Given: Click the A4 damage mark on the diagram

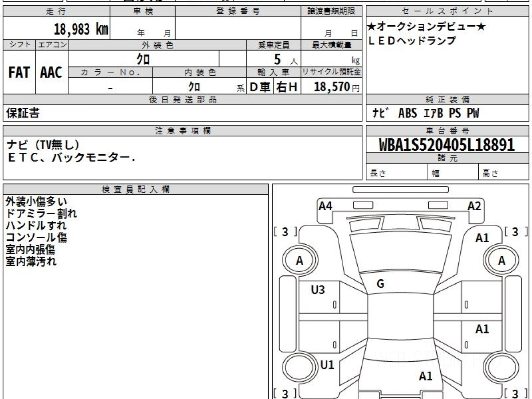Looking at the screenshot, I should pyautogui.click(x=326, y=206).
